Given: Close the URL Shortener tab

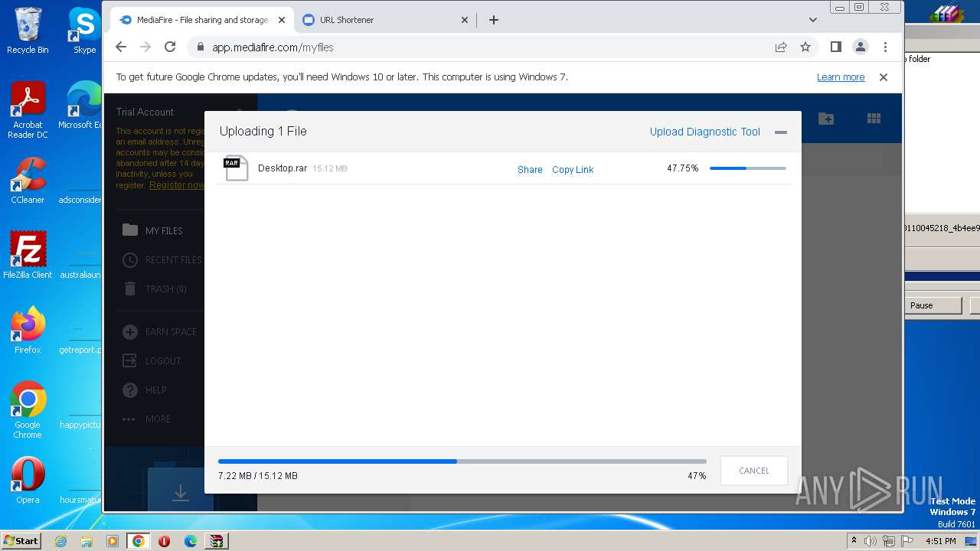Looking at the screenshot, I should tap(465, 20).
